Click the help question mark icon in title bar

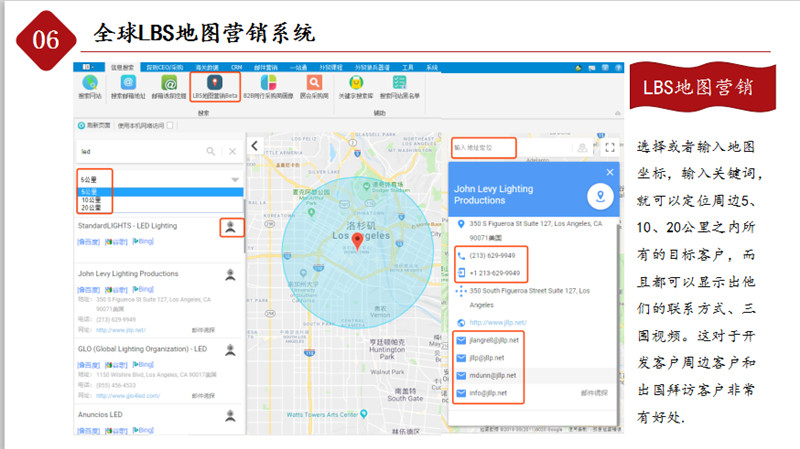tap(618, 67)
